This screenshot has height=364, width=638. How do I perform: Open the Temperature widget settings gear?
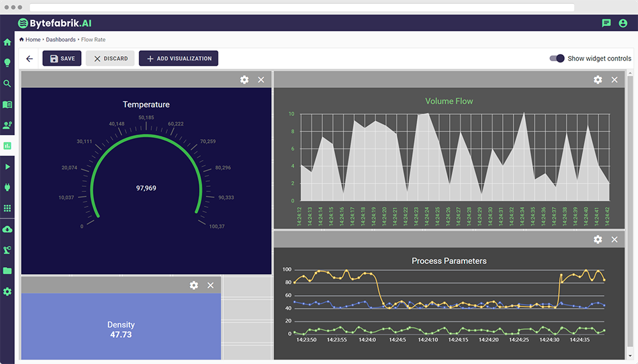[x=244, y=80]
